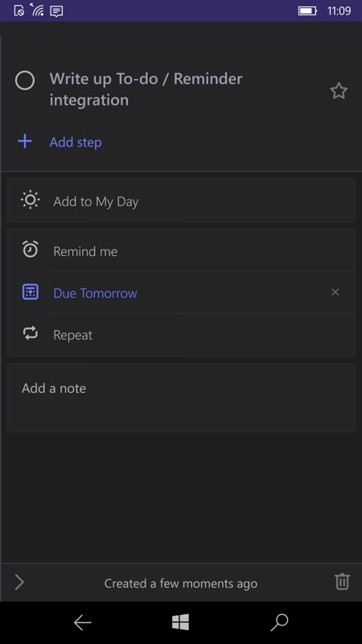Mark task complete using the circle checkbox
Viewport: 362px width, 644px height.
pyautogui.click(x=25, y=80)
